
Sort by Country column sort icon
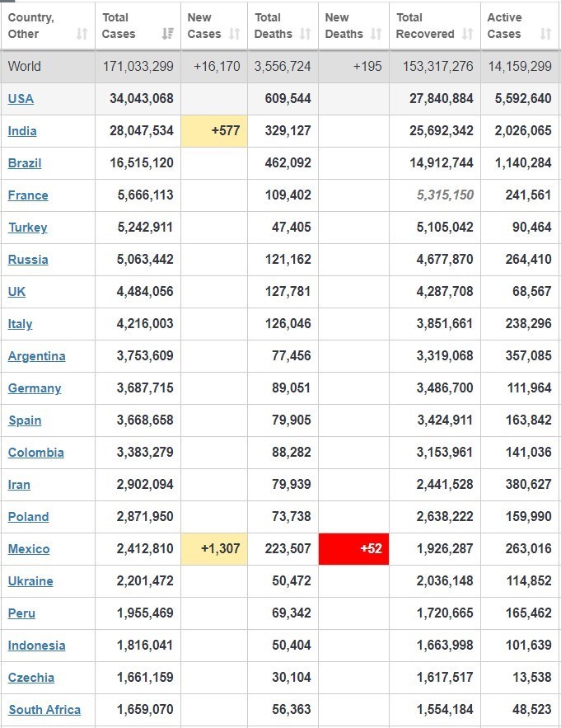point(82,34)
